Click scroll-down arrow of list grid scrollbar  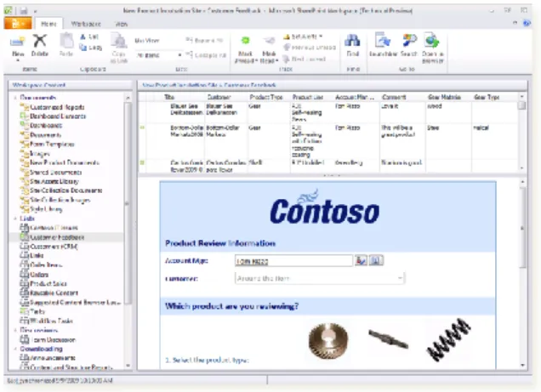[x=522, y=168]
